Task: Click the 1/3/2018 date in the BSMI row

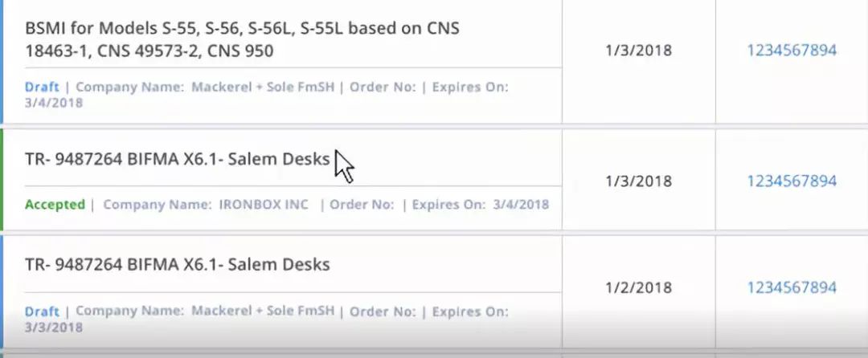Action: click(638, 51)
